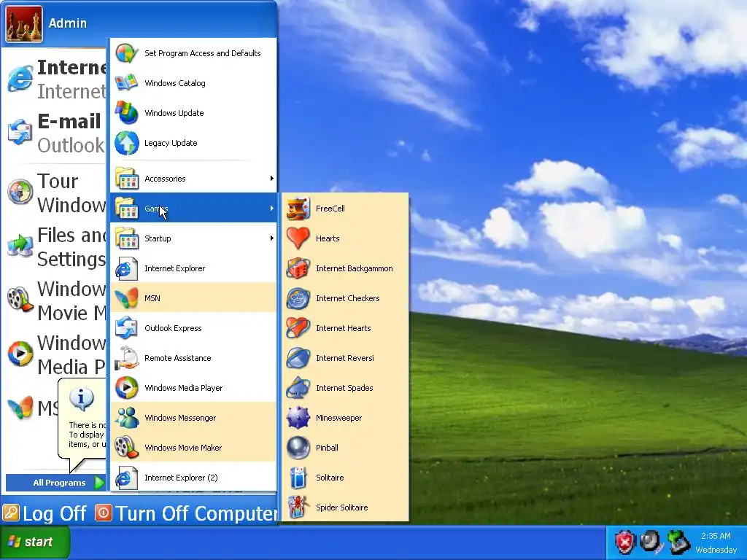Click the Pinball text label
This screenshot has width=747, height=560.
(x=327, y=448)
